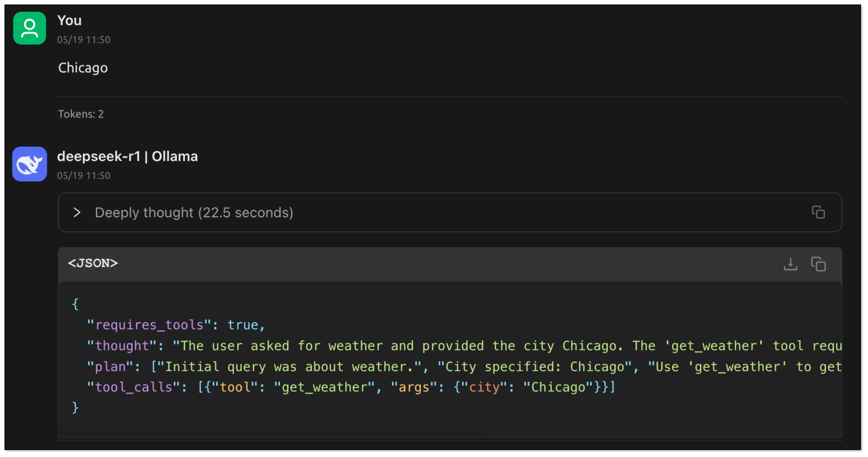Image resolution: width=868 pixels, height=457 pixels.
Task: Copy the JSON code block
Action: tap(818, 264)
